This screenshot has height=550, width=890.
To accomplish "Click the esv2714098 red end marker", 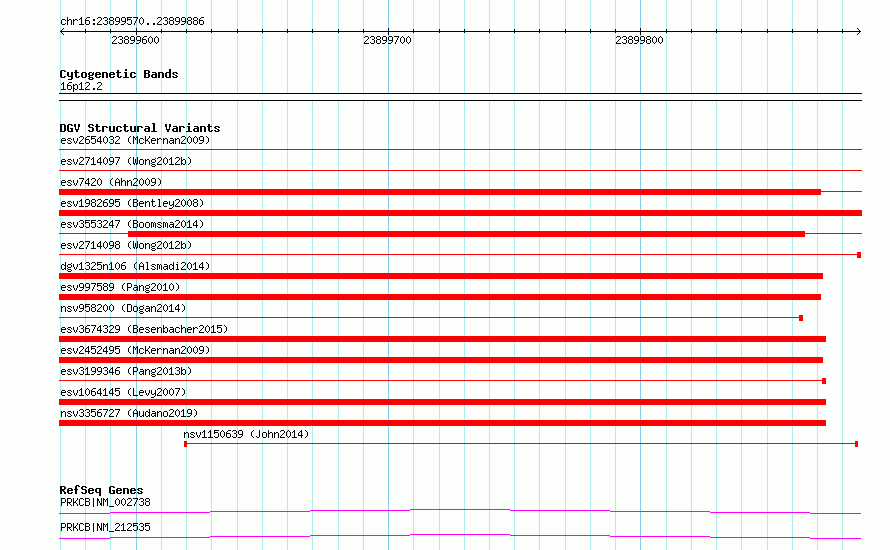I will click(859, 255).
